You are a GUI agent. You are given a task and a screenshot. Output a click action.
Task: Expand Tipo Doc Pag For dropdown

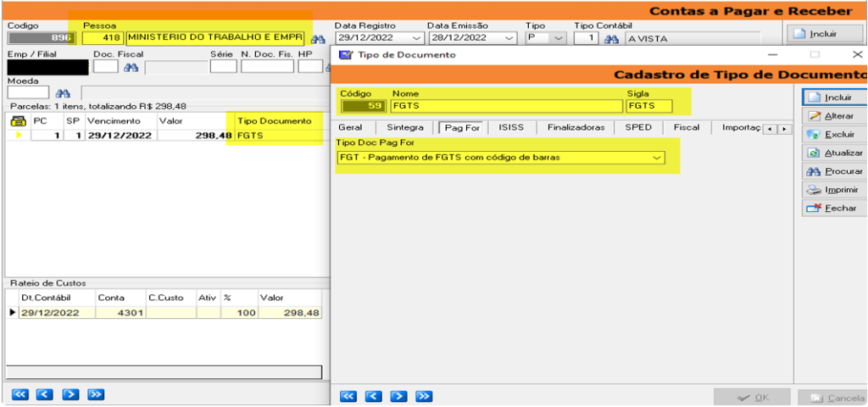click(x=657, y=158)
